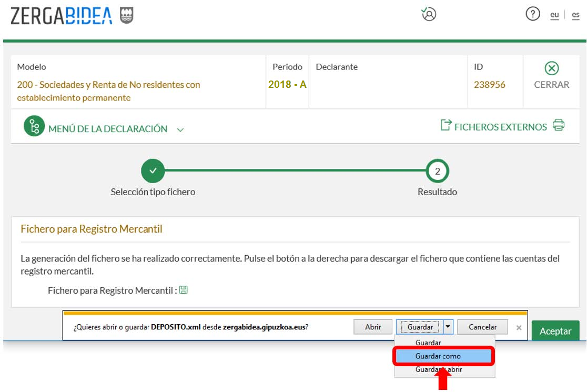
Task: Select "Guardar y abrir" menu entry
Action: (x=439, y=369)
